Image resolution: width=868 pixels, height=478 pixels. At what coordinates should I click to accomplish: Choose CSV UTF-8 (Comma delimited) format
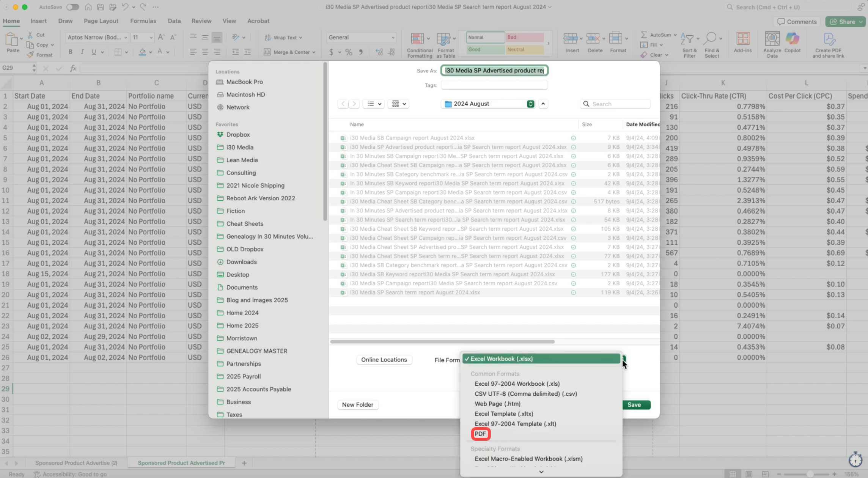(526, 394)
